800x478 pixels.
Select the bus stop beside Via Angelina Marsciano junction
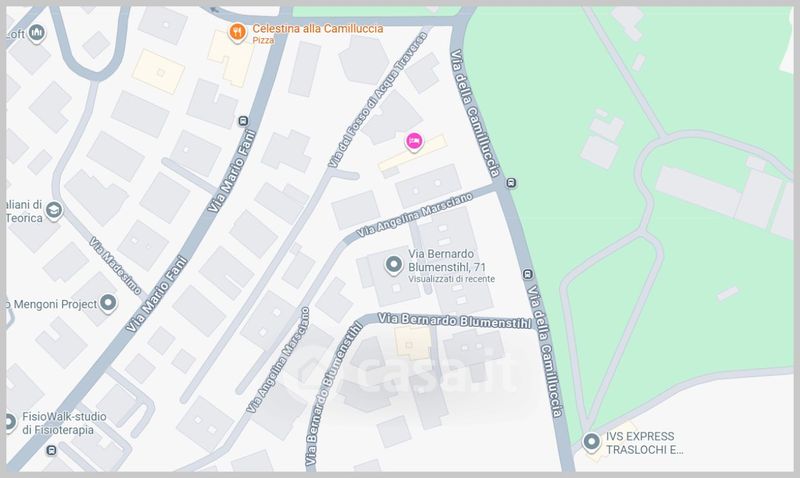(511, 183)
